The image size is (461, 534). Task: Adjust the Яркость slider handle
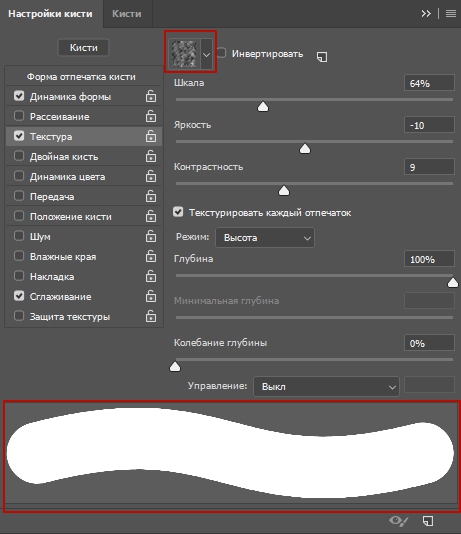pos(305,148)
